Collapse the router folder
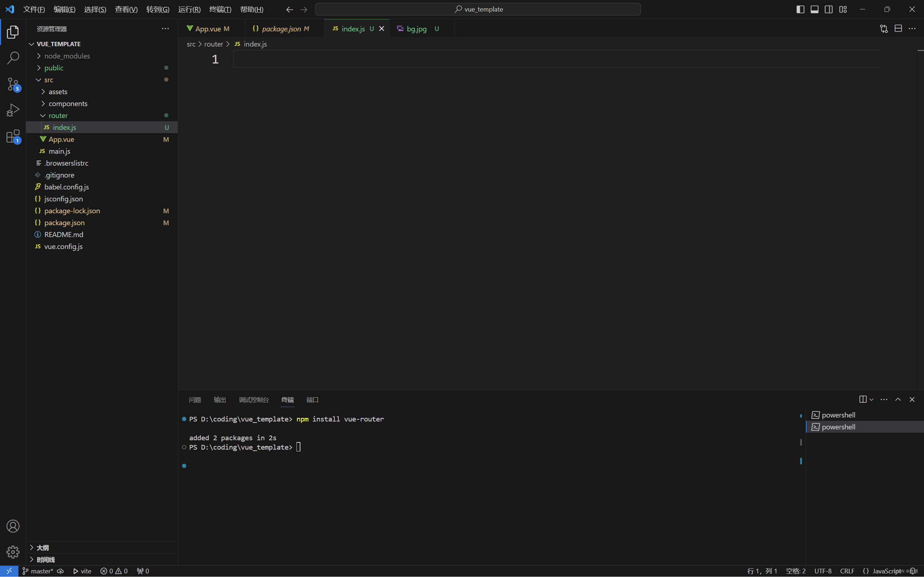This screenshot has height=577, width=924. tap(58, 115)
